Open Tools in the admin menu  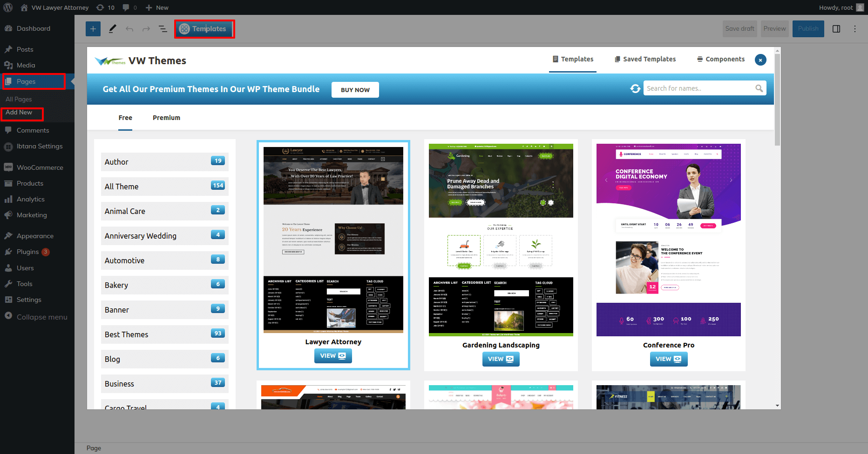coord(37,284)
